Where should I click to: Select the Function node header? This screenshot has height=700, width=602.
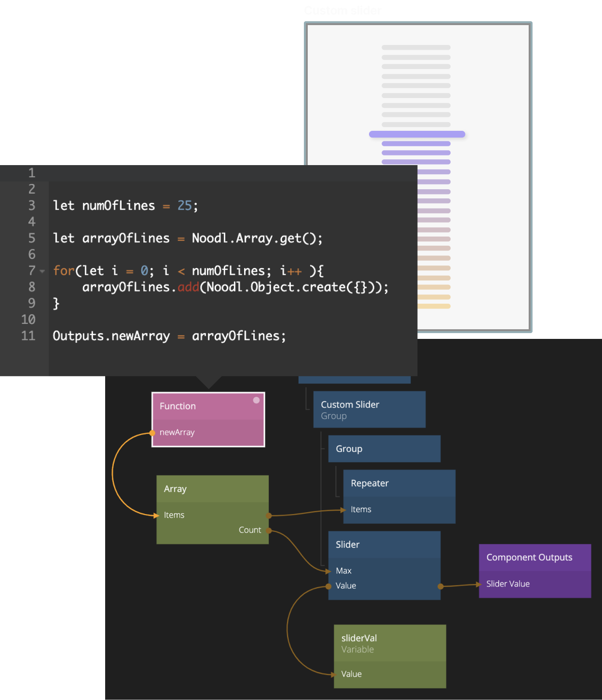tap(203, 406)
